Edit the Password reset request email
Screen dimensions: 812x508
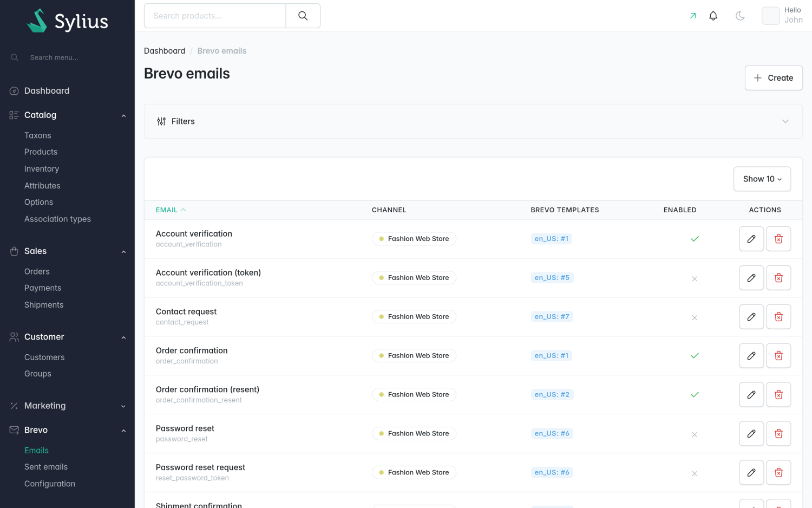[751, 473]
